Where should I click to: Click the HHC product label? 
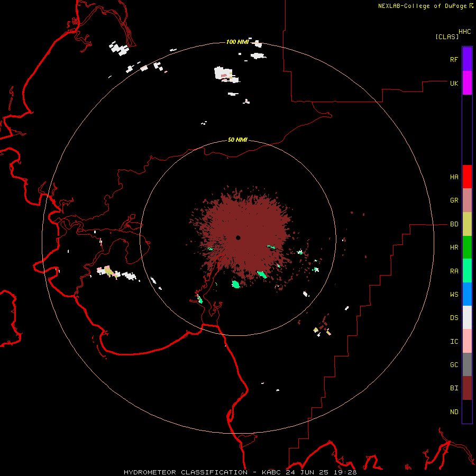point(464,32)
